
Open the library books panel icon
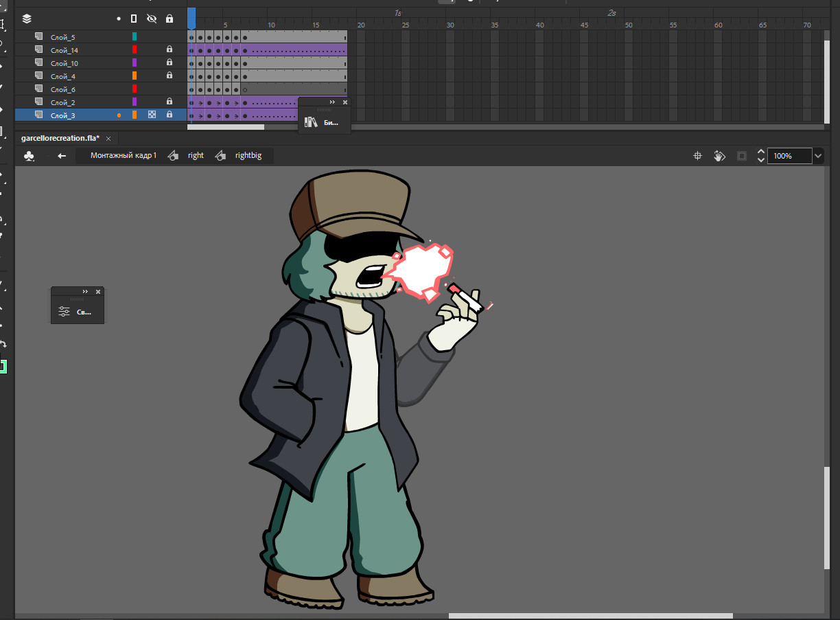[x=311, y=122]
